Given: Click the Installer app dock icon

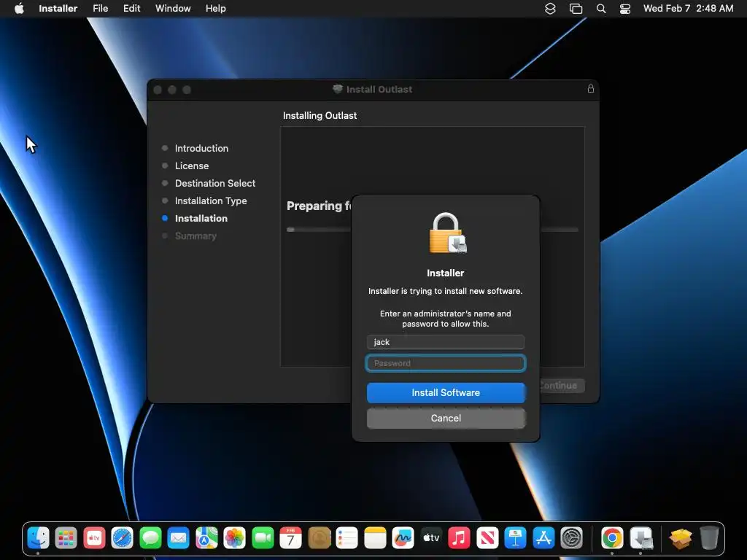Looking at the screenshot, I should click(x=640, y=538).
